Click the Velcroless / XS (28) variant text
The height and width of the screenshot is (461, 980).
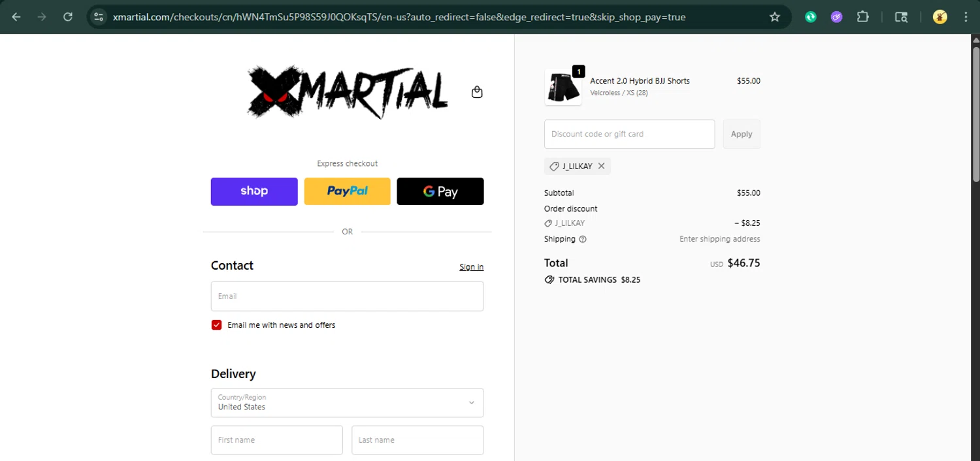[619, 93]
